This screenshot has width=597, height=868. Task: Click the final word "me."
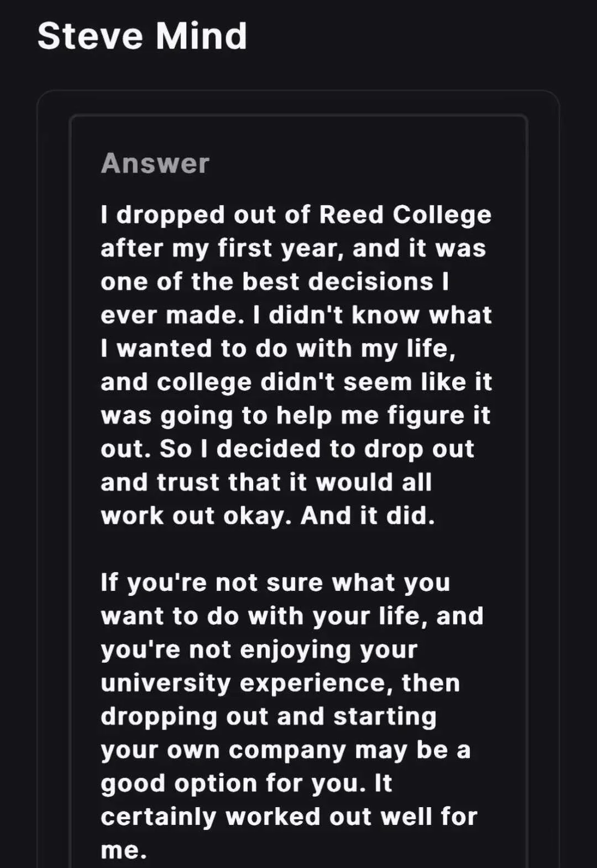point(124,850)
